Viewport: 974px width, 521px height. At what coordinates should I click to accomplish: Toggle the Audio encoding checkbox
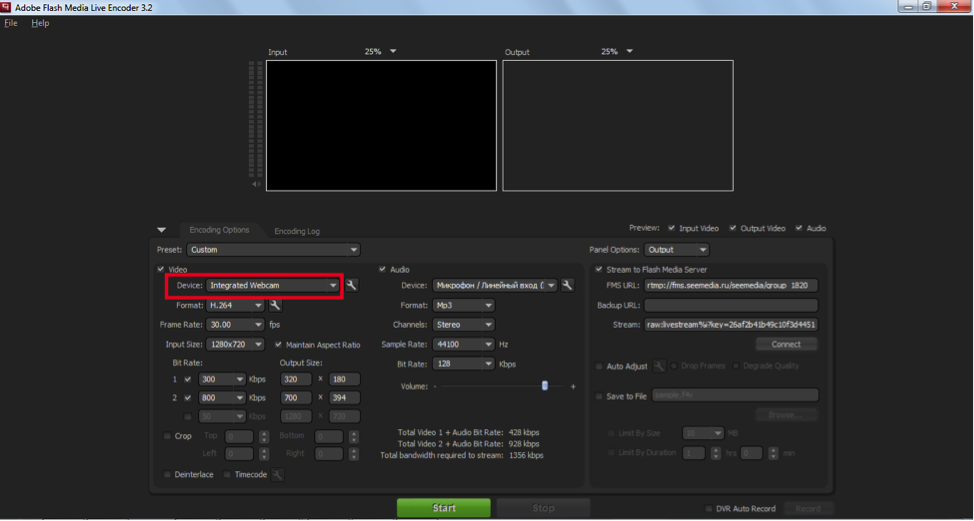click(382, 270)
